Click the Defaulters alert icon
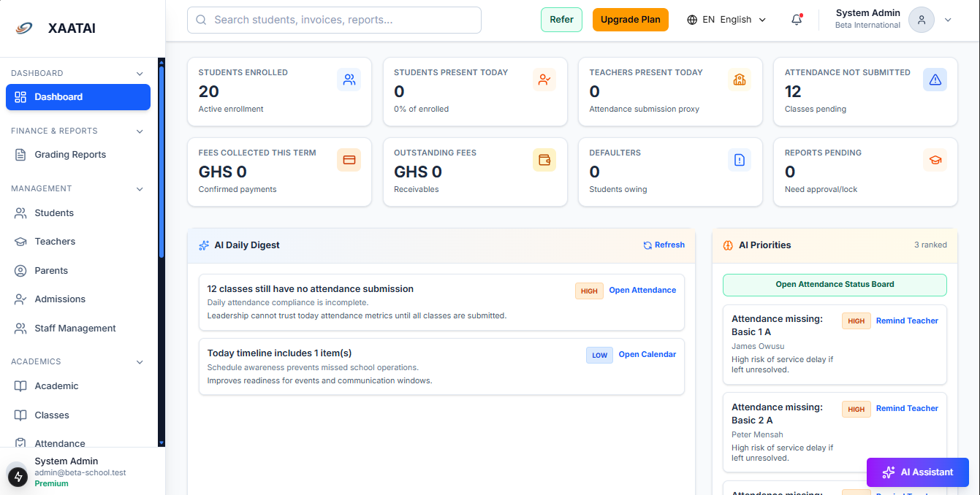The height and width of the screenshot is (495, 980). click(739, 160)
